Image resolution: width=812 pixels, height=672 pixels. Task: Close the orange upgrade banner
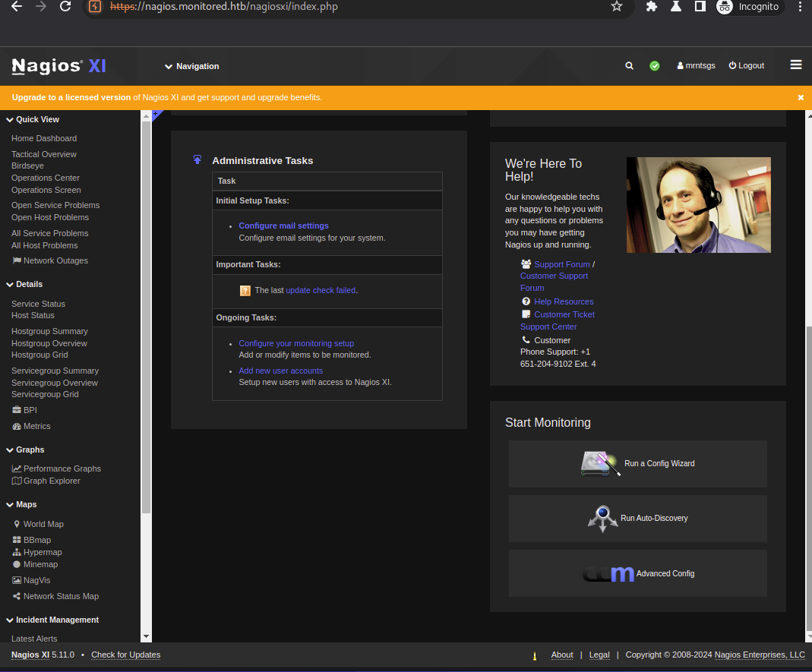click(x=801, y=98)
